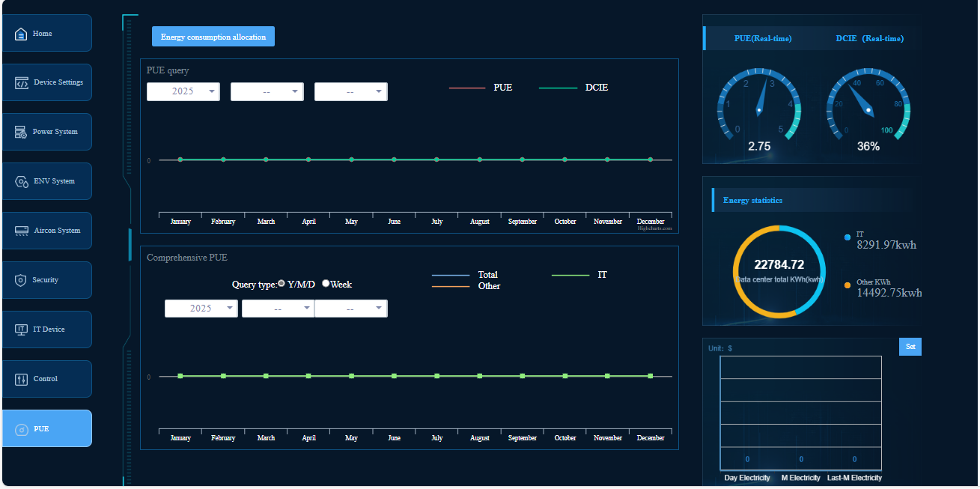Click the PUE real-time gauge
This screenshot has width=980, height=489.
coord(759,105)
